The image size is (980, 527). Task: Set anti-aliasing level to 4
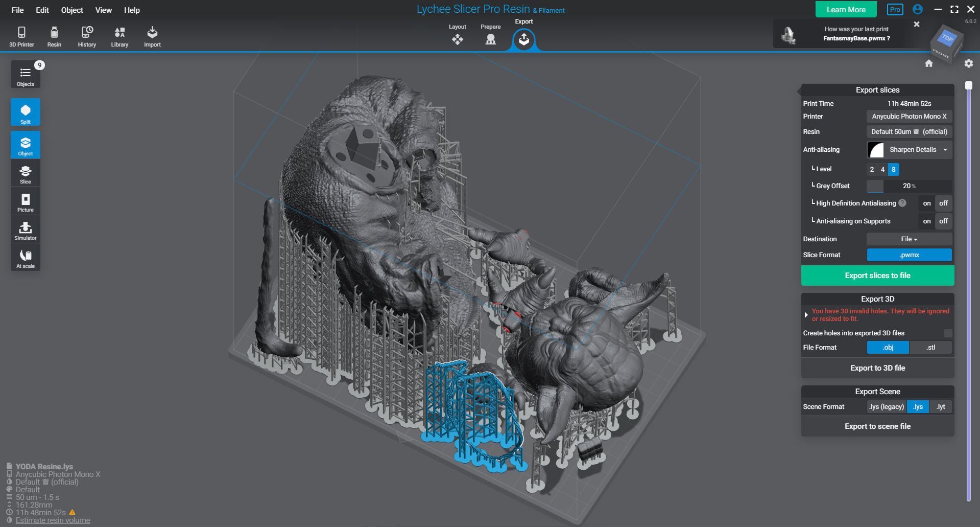tap(882, 169)
